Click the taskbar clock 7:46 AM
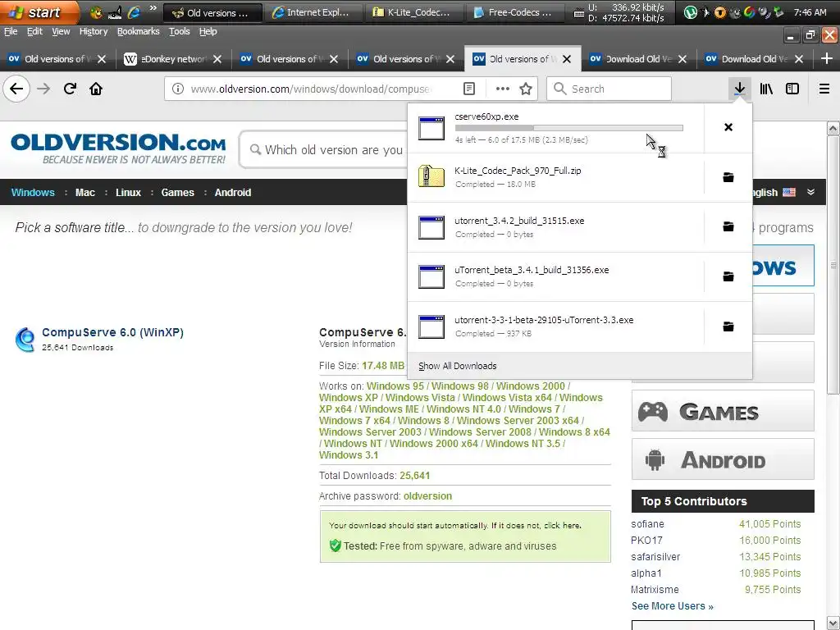The width and height of the screenshot is (840, 630). (810, 11)
